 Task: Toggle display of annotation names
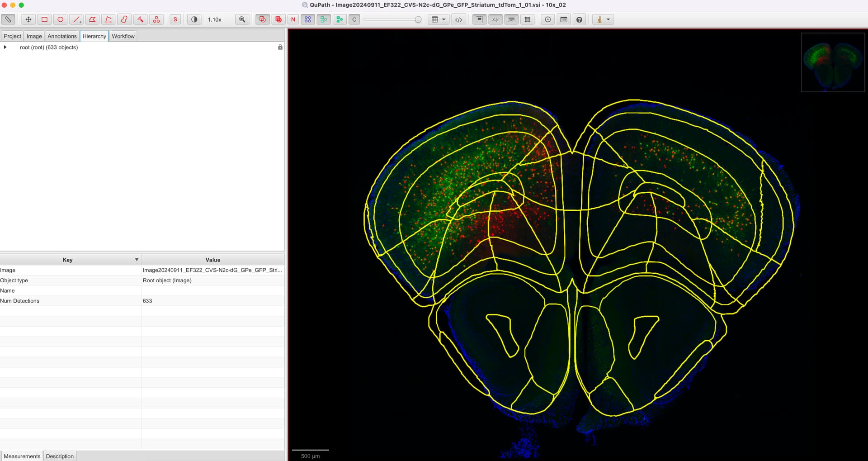pyautogui.click(x=292, y=19)
